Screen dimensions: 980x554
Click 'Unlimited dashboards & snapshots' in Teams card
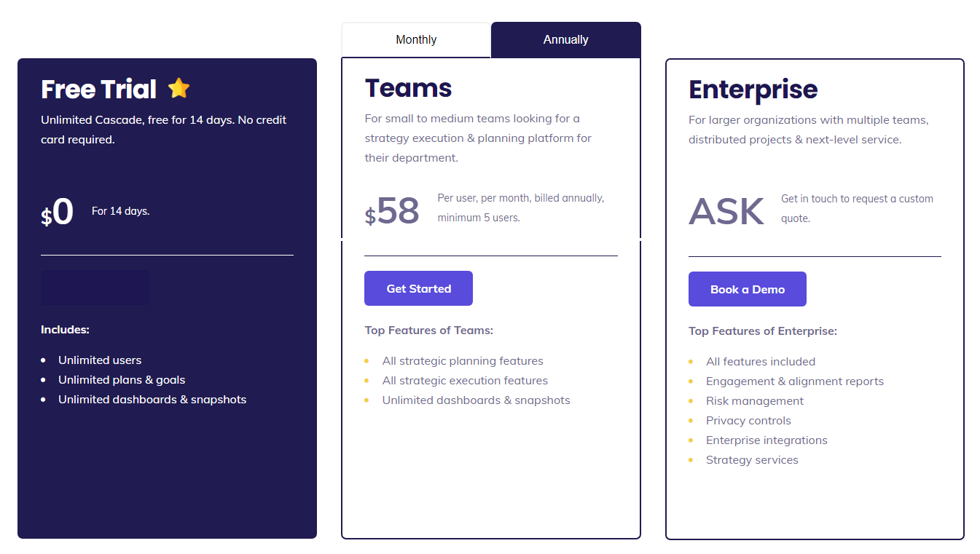(x=476, y=400)
